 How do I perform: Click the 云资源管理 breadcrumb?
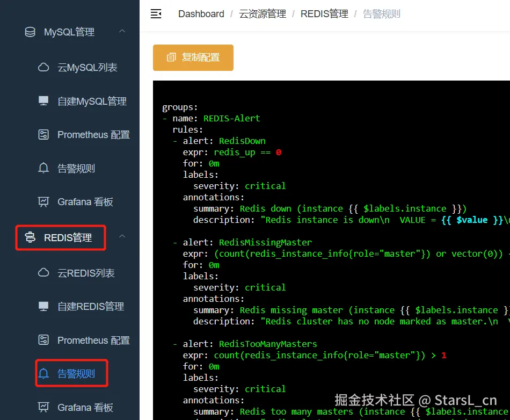coord(263,14)
